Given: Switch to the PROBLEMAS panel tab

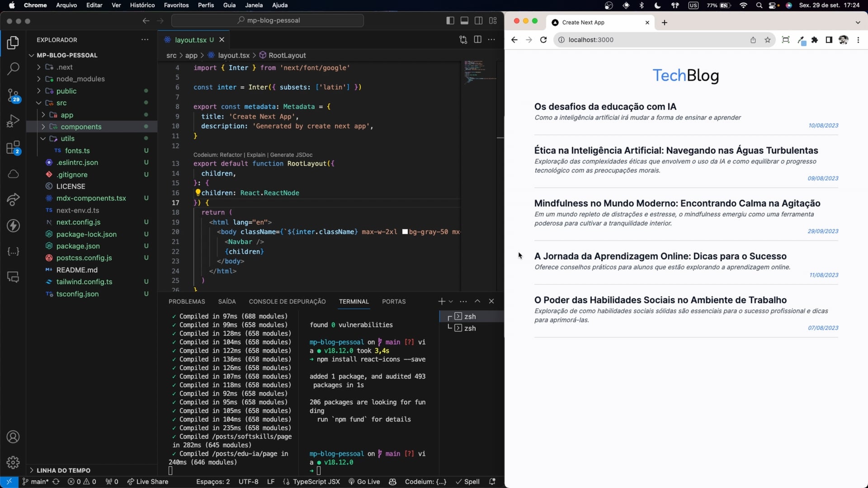Looking at the screenshot, I should (187, 301).
